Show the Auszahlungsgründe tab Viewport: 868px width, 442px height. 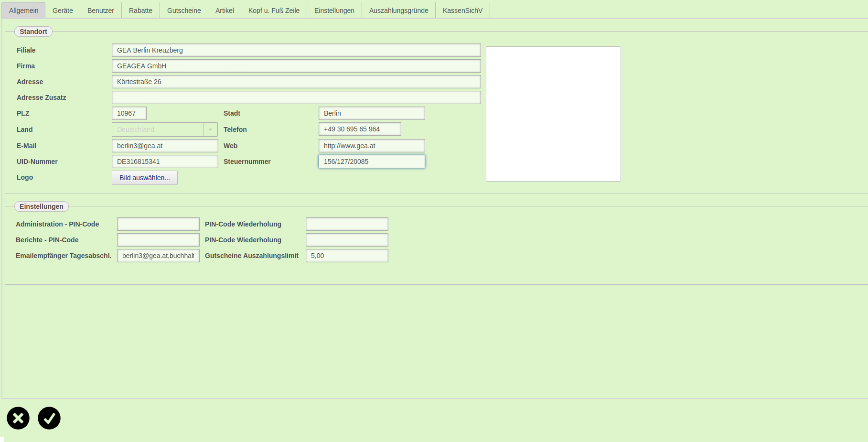(398, 11)
